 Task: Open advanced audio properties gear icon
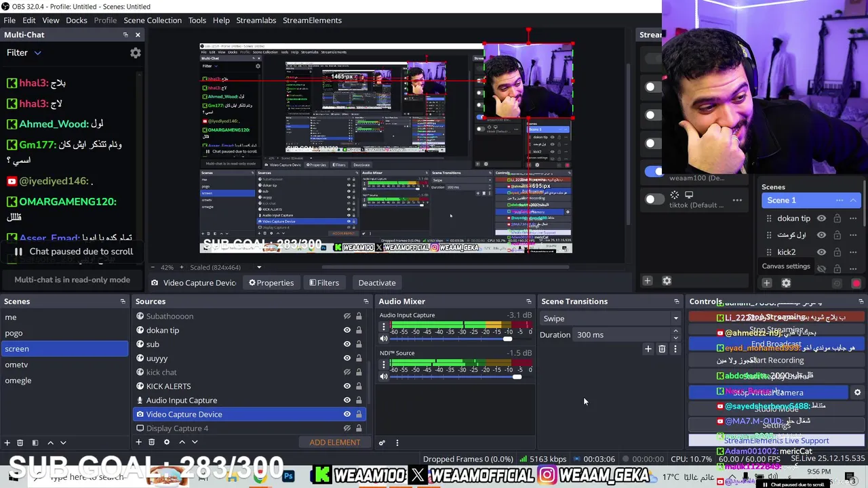(382, 443)
